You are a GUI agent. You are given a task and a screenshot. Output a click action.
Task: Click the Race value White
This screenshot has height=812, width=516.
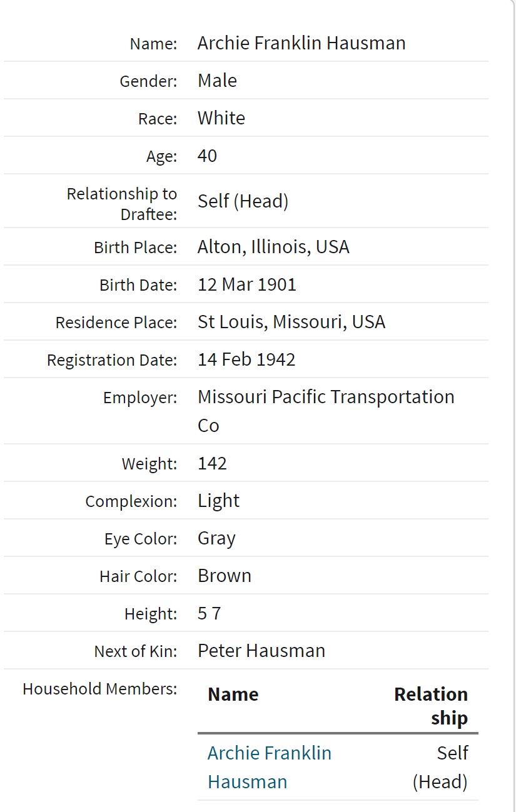tap(221, 118)
